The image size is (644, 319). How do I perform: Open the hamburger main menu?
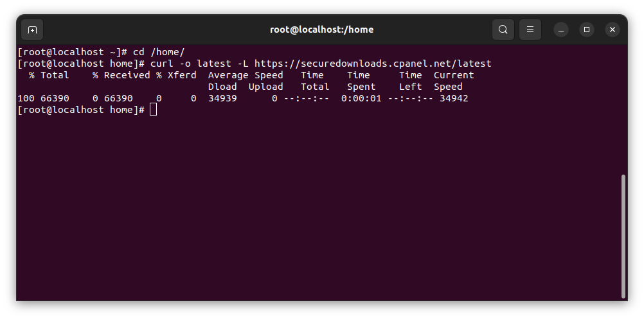530,30
